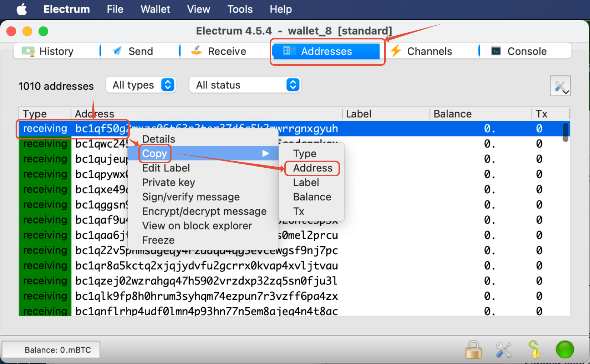The width and height of the screenshot is (590, 364).
Task: Select the Addresses tab
Action: (327, 51)
